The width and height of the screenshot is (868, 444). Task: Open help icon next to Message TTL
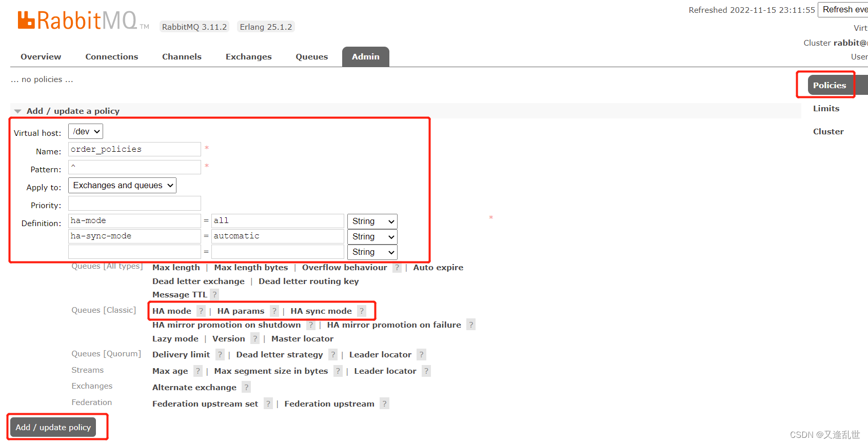coord(215,295)
